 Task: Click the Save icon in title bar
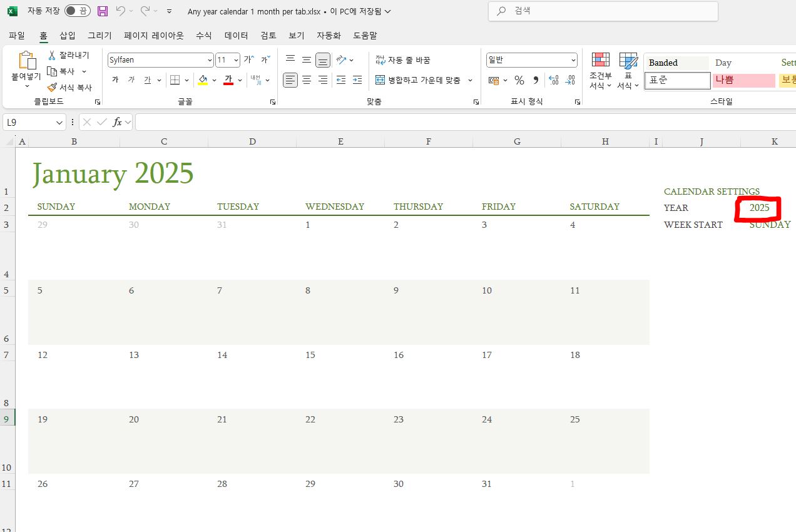103,11
